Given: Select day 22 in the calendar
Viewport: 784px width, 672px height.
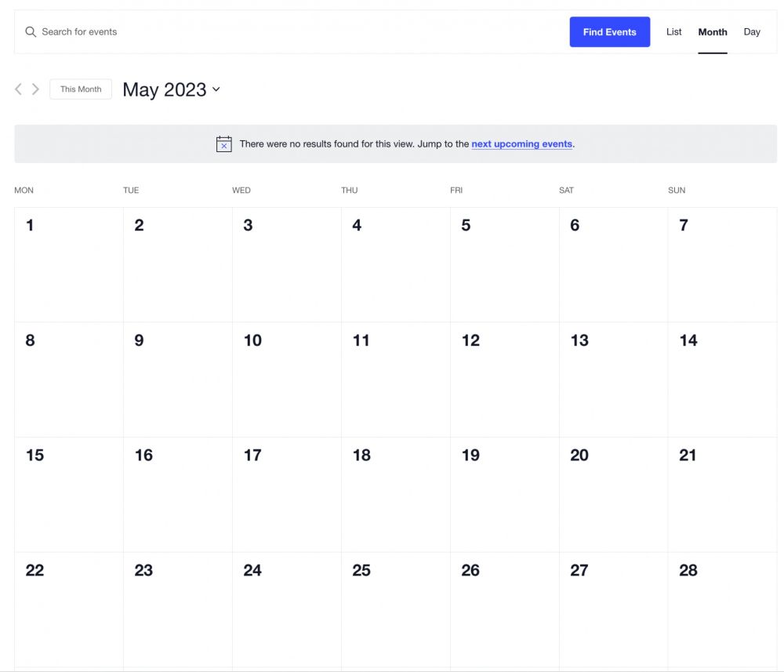Looking at the screenshot, I should point(35,571).
